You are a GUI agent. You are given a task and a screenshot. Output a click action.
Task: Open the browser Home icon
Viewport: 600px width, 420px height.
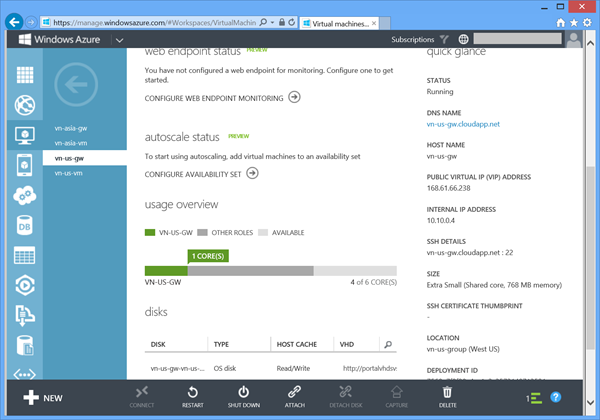point(561,23)
